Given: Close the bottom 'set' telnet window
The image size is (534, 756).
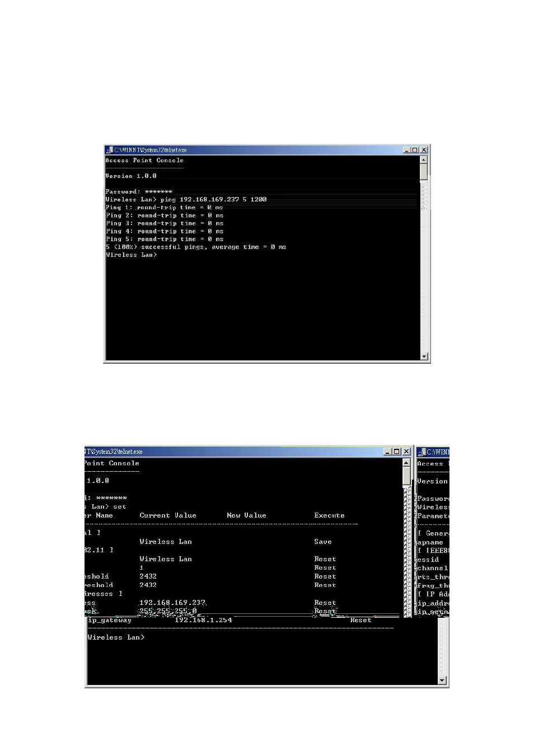Looking at the screenshot, I should point(406,452).
